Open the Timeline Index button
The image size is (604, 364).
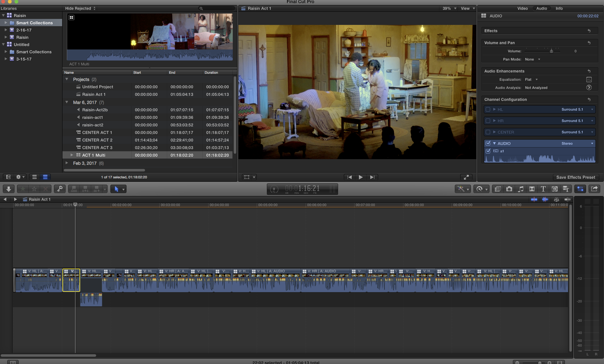[13, 362]
